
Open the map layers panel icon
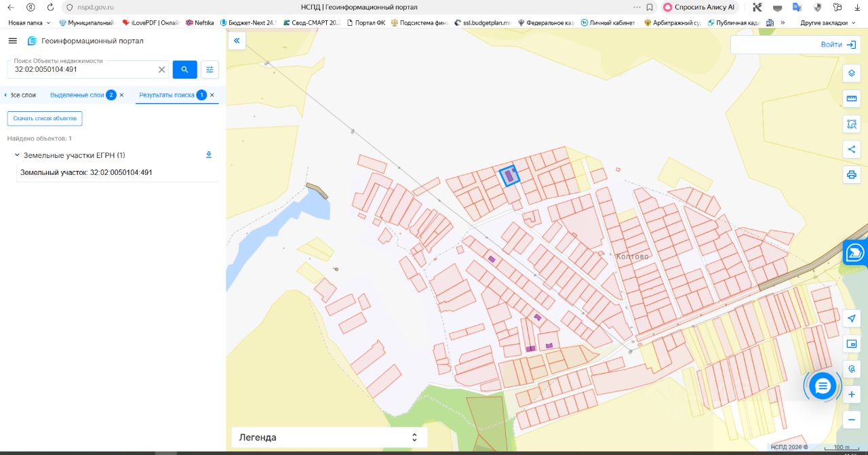pos(852,73)
